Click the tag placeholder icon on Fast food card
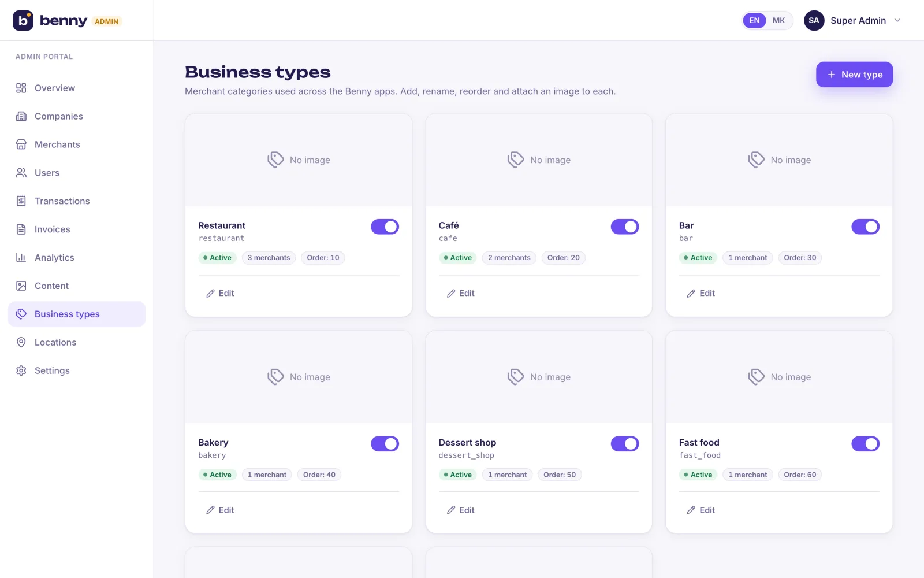The image size is (924, 578). point(757,377)
